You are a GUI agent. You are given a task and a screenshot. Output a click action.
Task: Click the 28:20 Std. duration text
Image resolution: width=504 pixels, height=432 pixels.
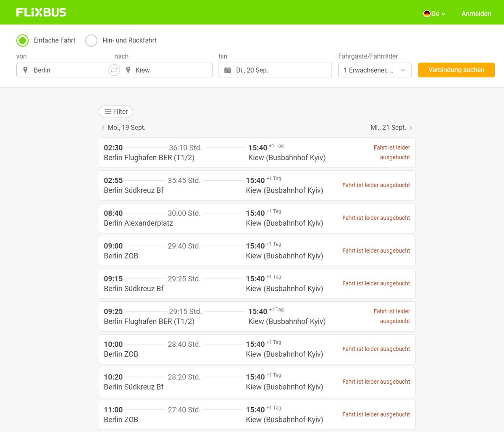click(x=184, y=377)
